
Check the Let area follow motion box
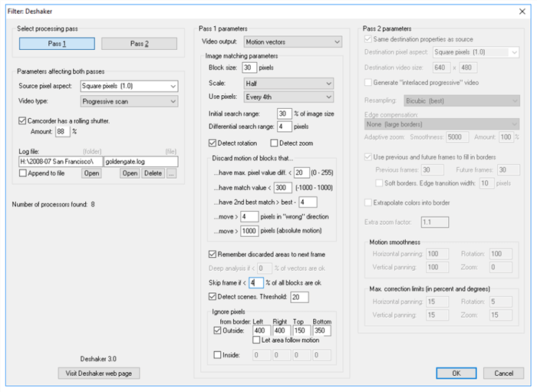tap(257, 340)
